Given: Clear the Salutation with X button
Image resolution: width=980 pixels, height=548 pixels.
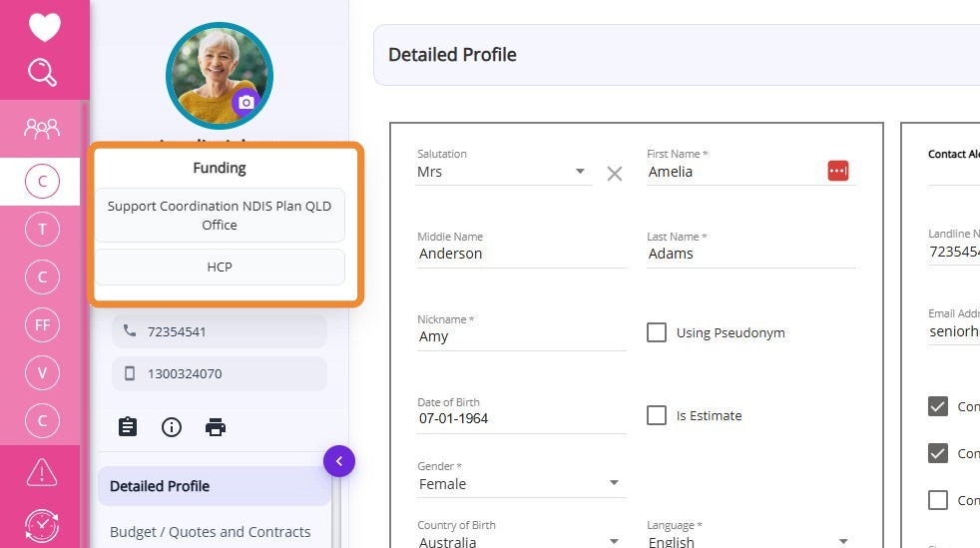Looking at the screenshot, I should pos(615,174).
